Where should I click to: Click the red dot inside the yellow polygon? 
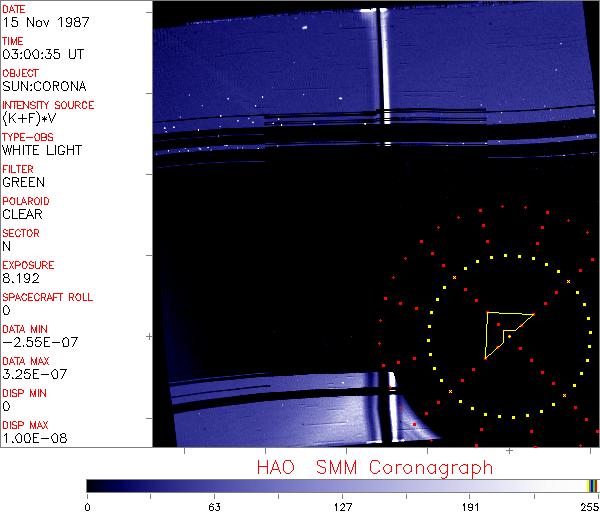pyautogui.click(x=499, y=325)
